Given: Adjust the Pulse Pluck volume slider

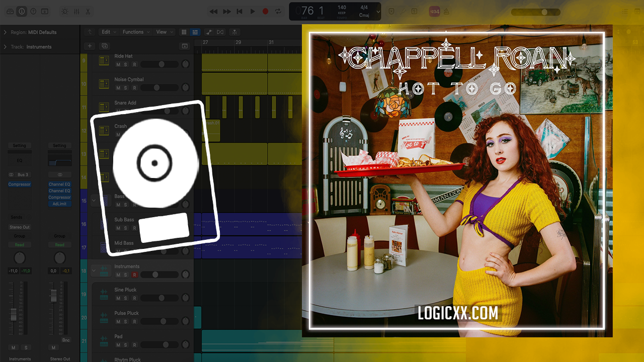Looking at the screenshot, I should click(x=163, y=321).
